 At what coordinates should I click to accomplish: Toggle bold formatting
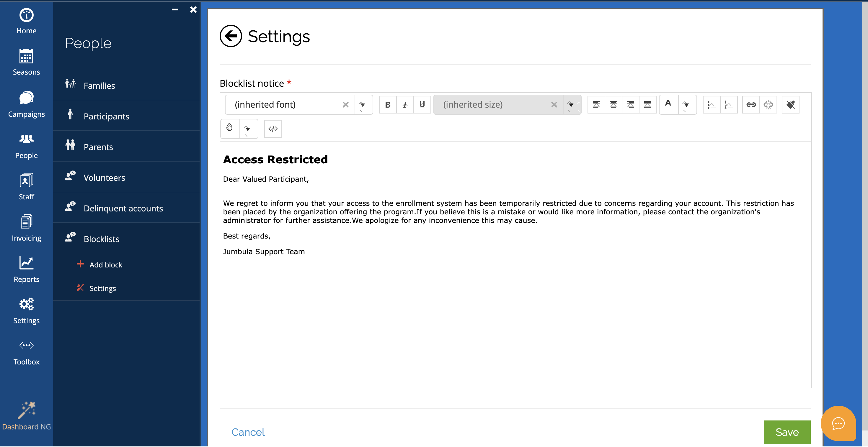pyautogui.click(x=387, y=105)
